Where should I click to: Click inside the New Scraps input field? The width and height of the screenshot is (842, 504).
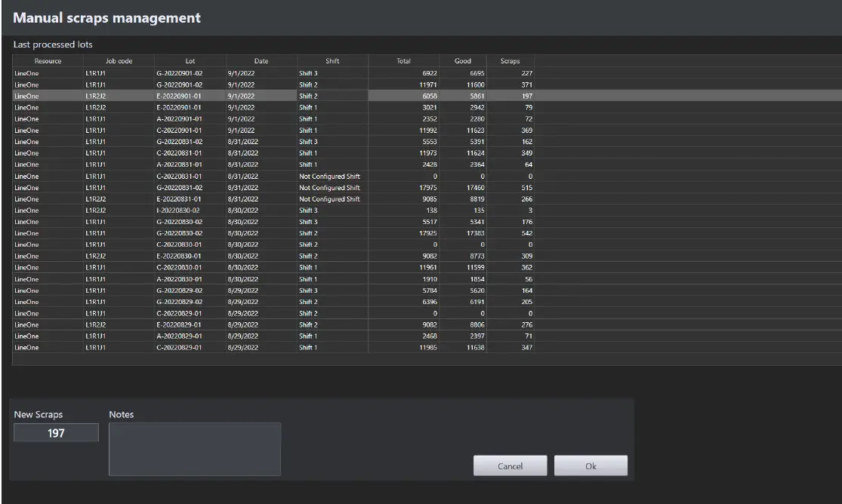pos(55,432)
